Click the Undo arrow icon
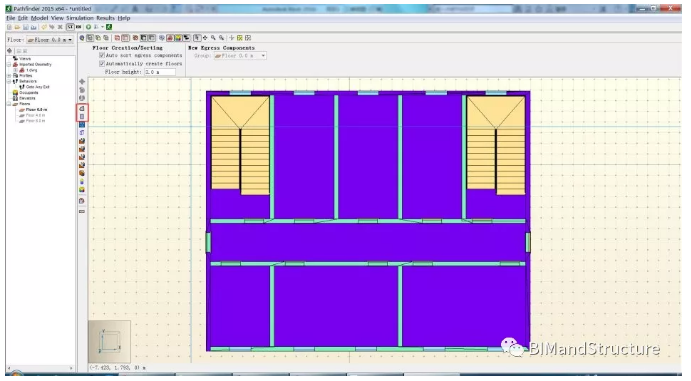The height and width of the screenshot is (381, 691). pyautogui.click(x=44, y=27)
